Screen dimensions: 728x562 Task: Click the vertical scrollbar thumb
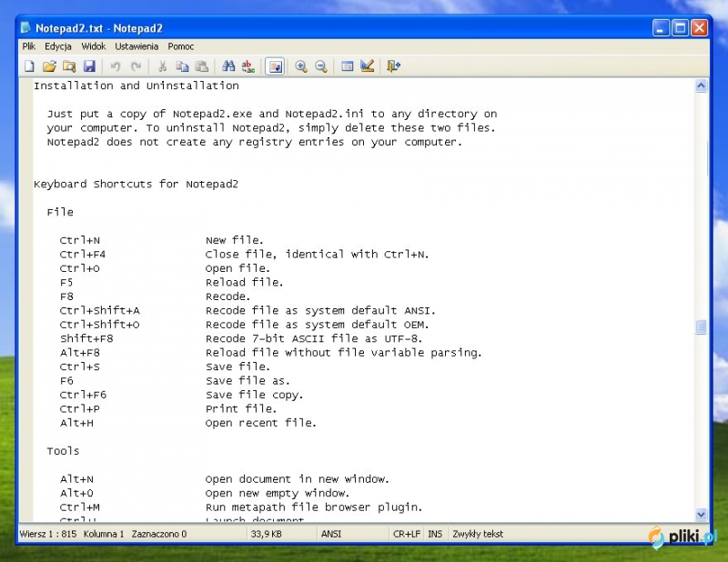[701, 327]
